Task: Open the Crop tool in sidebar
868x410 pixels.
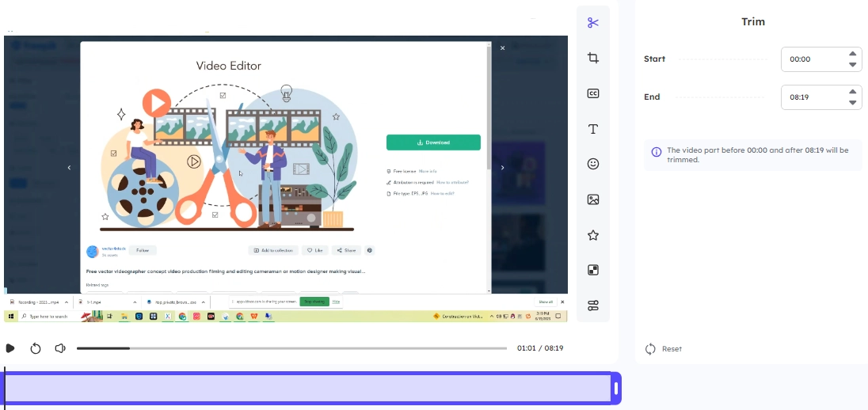Action: pyautogui.click(x=592, y=58)
